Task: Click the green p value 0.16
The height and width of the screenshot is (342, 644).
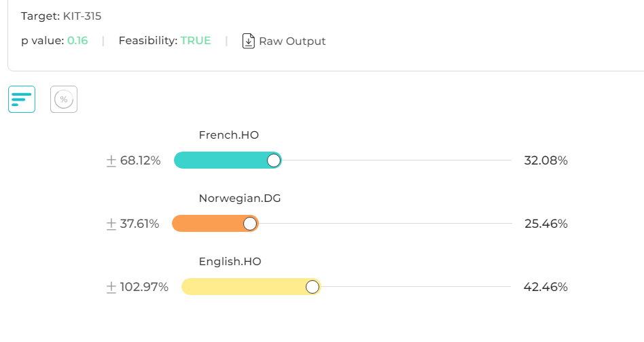Action: 77,41
